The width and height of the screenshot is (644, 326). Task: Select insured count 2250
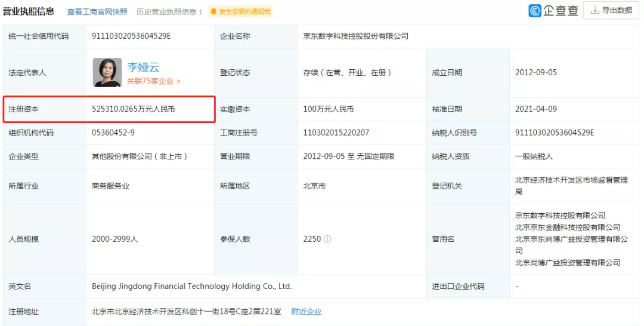(312, 239)
